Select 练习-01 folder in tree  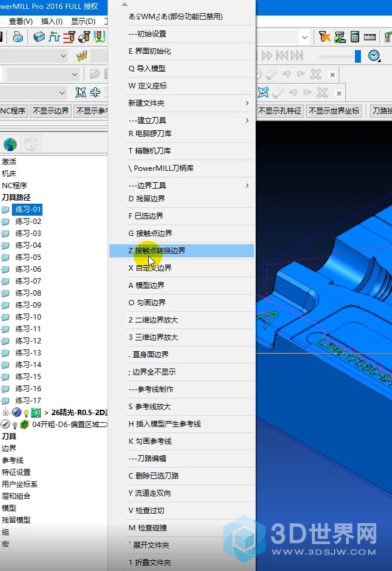click(28, 210)
